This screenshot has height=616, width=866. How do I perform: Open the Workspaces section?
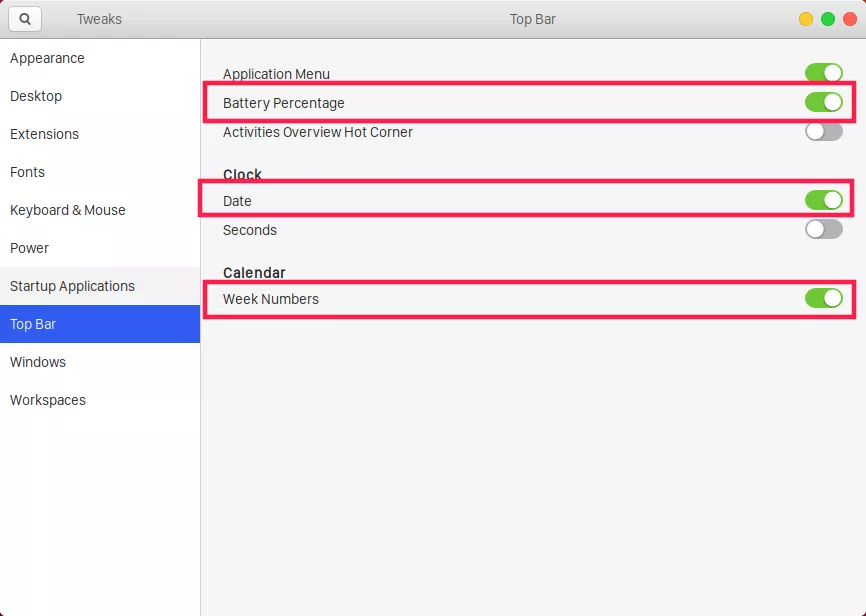click(x=48, y=400)
